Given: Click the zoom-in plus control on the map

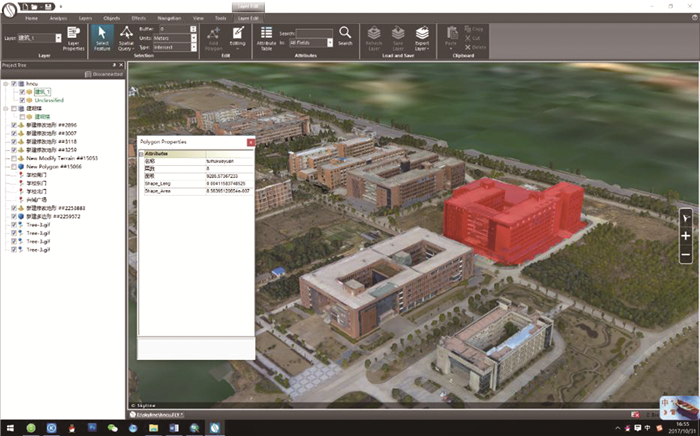Looking at the screenshot, I should point(685,235).
